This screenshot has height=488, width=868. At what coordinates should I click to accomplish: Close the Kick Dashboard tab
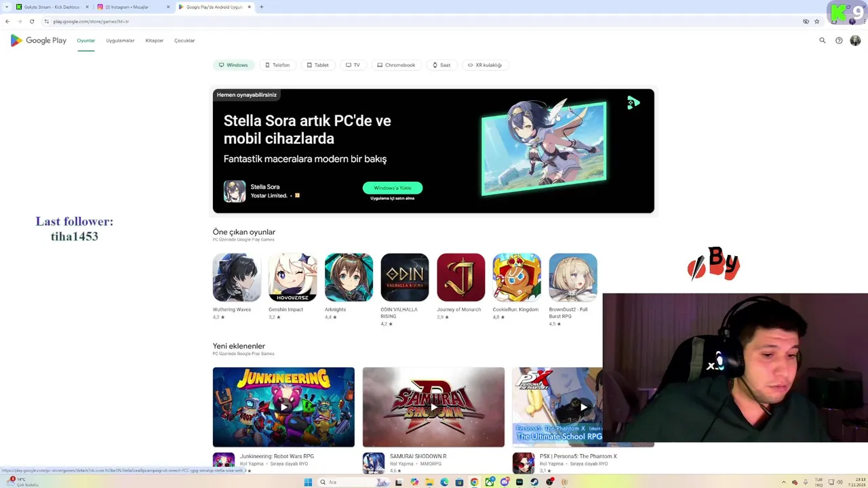point(87,7)
